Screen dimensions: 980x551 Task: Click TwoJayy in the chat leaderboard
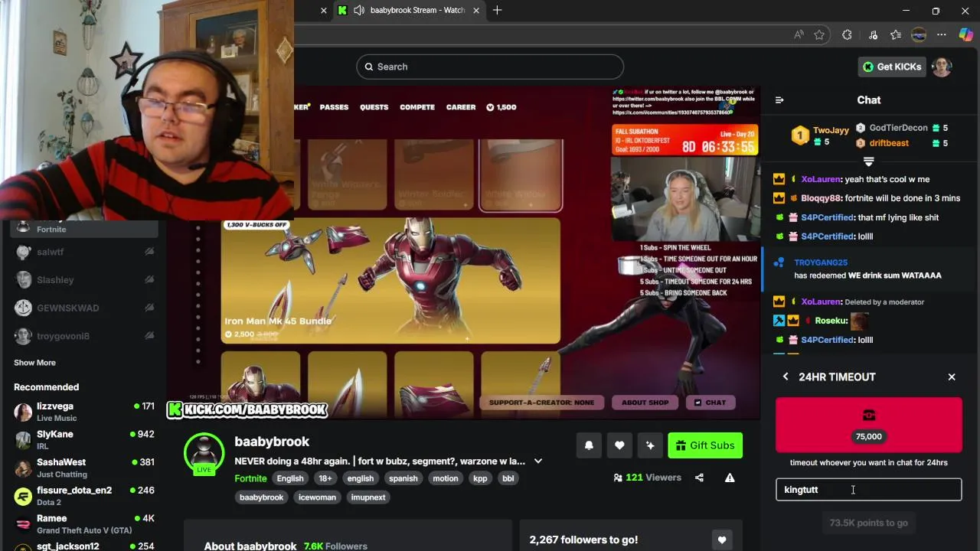[831, 130]
